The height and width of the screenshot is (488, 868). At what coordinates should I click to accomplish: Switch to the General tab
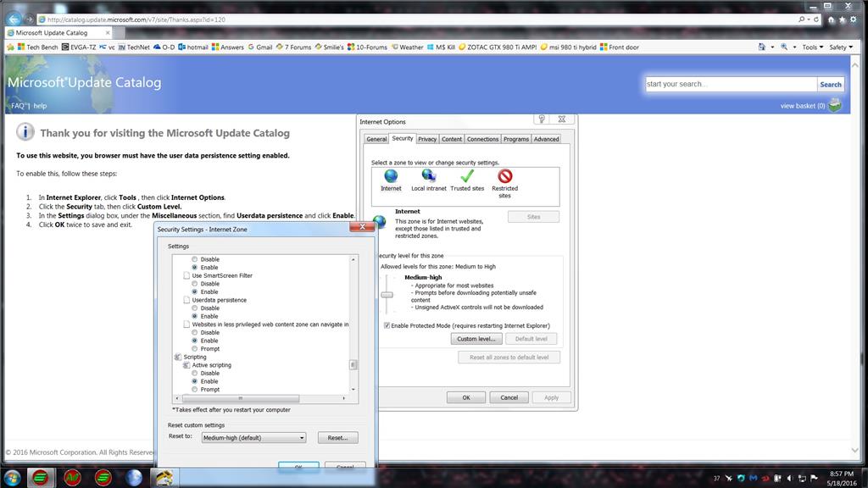click(x=376, y=140)
